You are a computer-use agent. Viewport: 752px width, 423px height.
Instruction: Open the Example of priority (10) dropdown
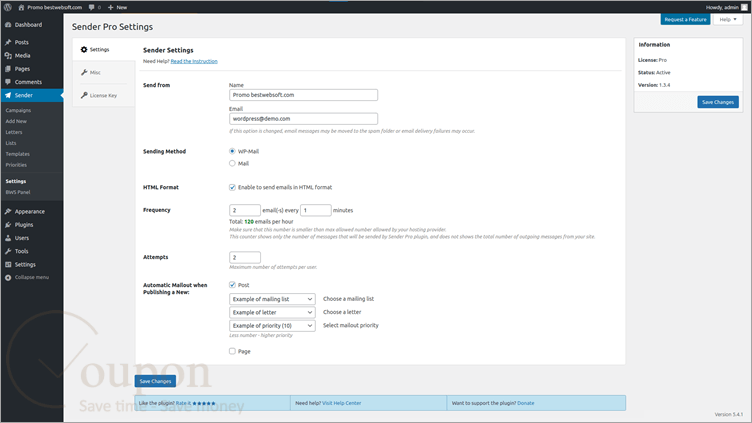pyautogui.click(x=272, y=326)
